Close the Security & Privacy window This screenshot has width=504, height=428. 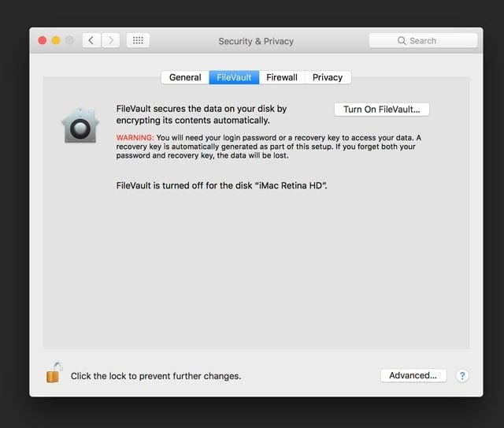(42, 40)
